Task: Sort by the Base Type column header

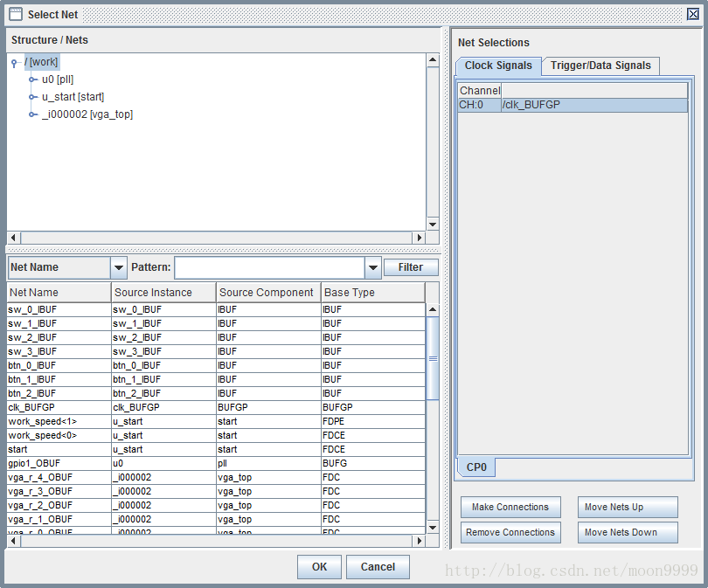Action: pyautogui.click(x=373, y=293)
